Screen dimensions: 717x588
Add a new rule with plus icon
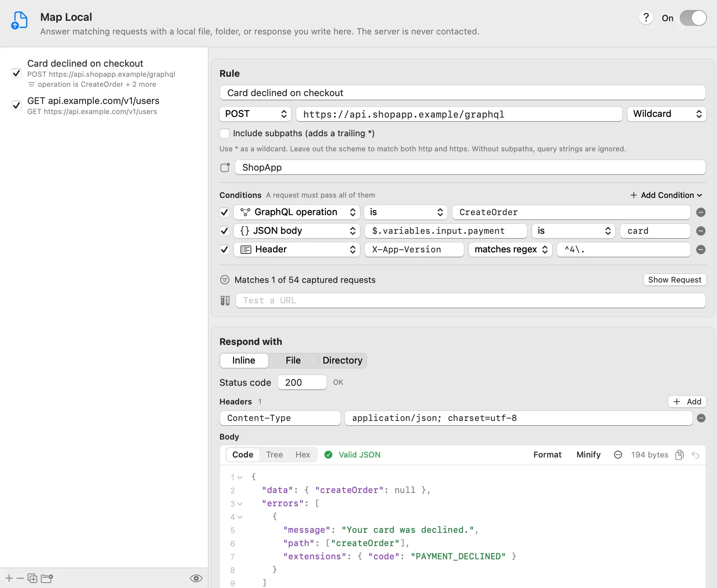(x=9, y=578)
